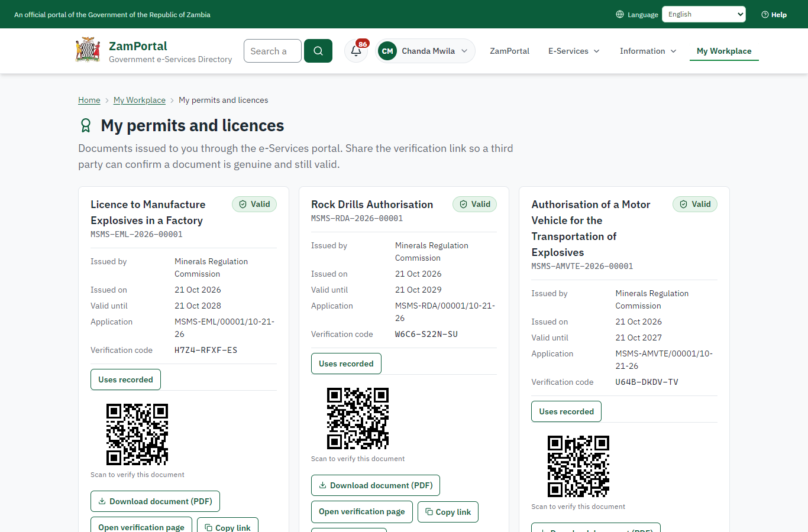Open the English language dropdown
The width and height of the screenshot is (808, 532).
click(x=704, y=14)
